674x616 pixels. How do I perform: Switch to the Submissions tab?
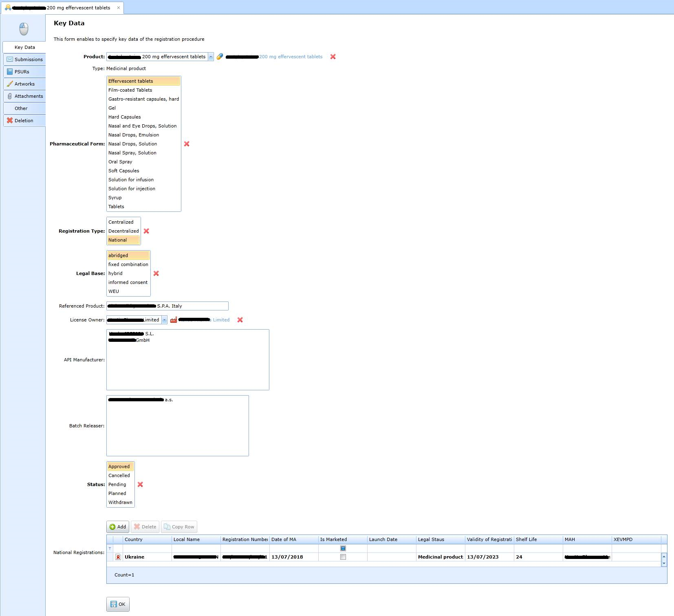[24, 59]
